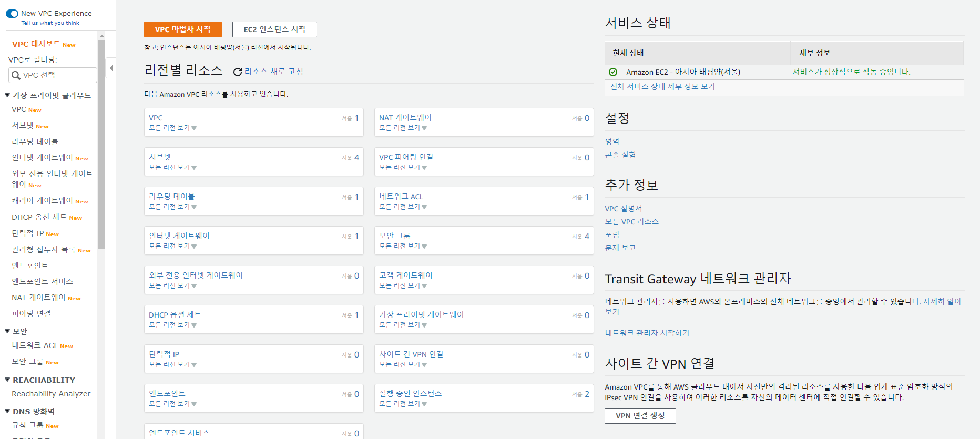Open the 가상 프라이빗 게이트웨이 card link

tap(422, 315)
